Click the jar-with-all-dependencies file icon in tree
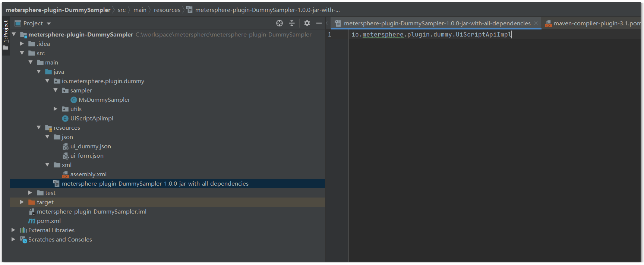The width and height of the screenshot is (644, 265). (57, 183)
